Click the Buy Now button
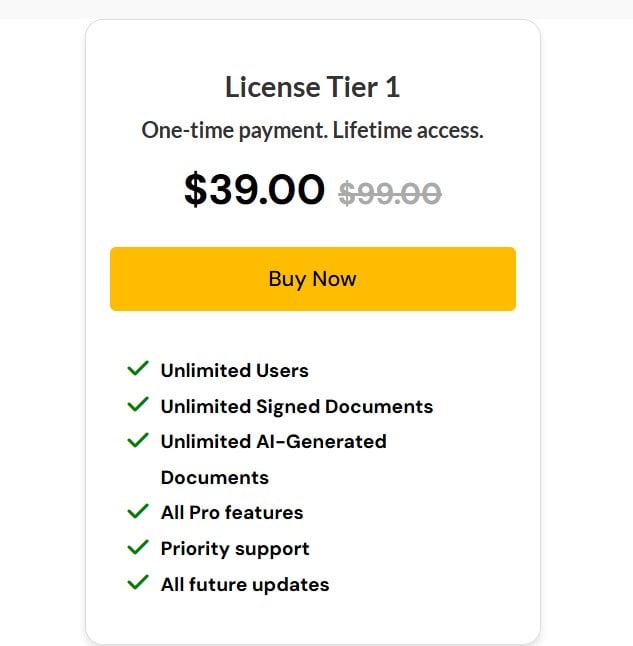633x646 pixels. click(x=312, y=279)
